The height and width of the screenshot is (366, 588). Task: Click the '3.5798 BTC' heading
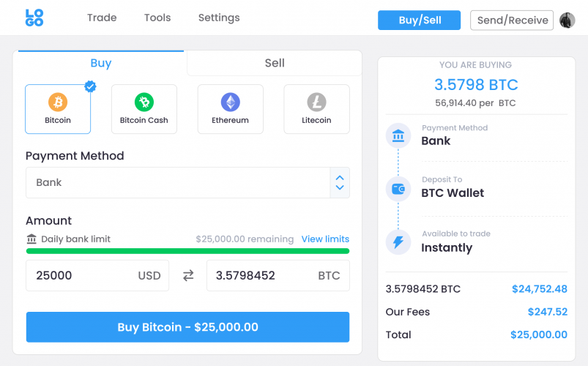[476, 85]
